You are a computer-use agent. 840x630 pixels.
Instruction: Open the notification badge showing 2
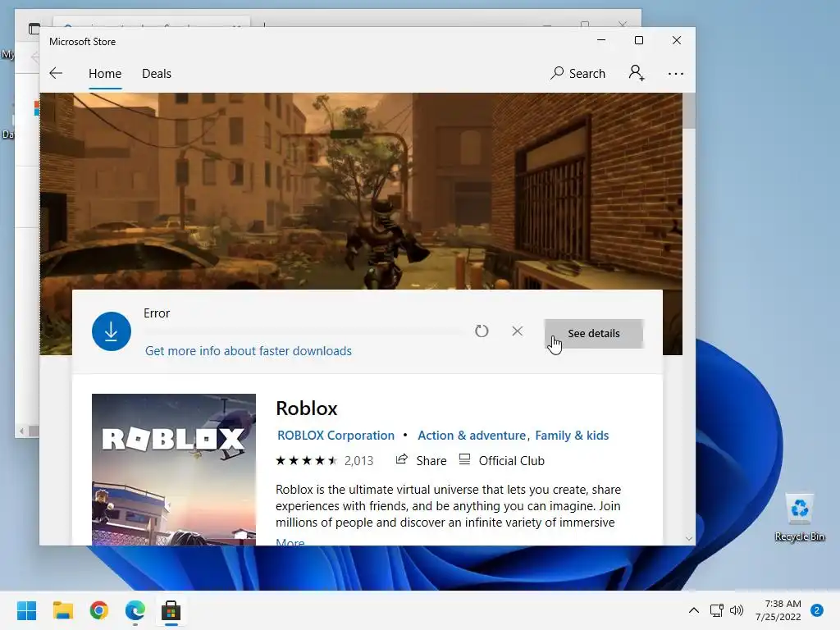click(x=817, y=610)
